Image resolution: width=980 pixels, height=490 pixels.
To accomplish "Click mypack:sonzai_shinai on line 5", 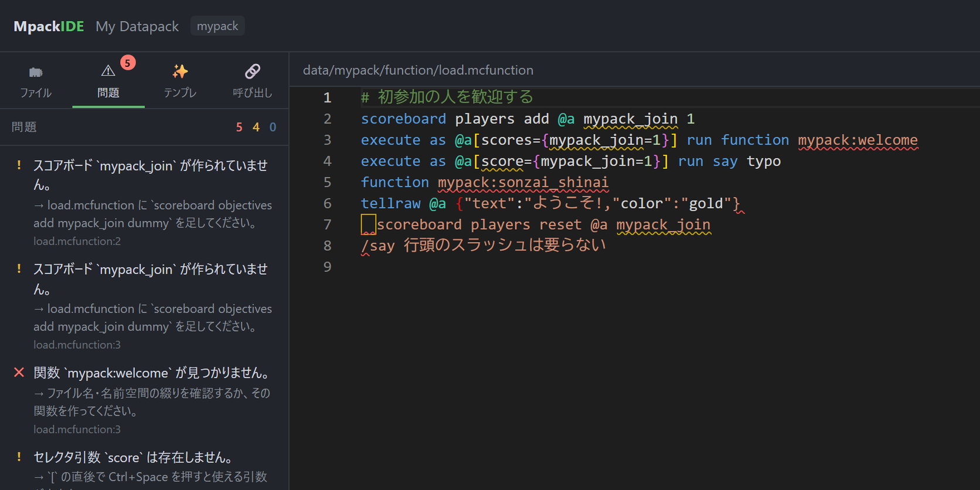I will point(523,182).
